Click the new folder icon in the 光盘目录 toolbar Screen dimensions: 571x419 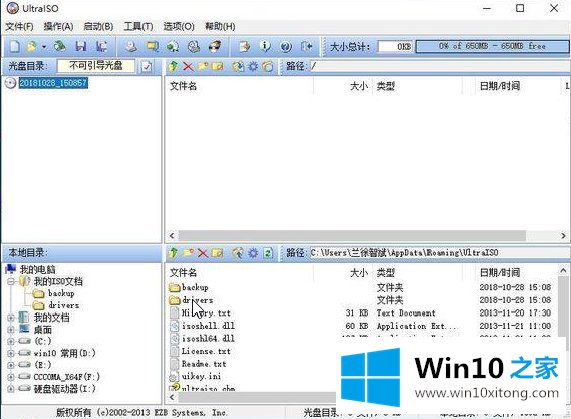pyautogui.click(x=203, y=66)
